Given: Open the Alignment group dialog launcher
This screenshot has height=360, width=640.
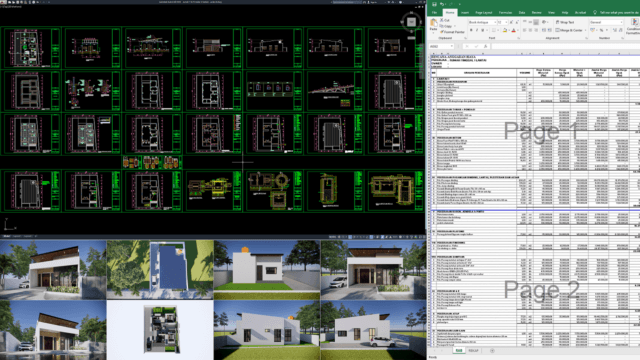Looking at the screenshot, I should [x=586, y=38].
